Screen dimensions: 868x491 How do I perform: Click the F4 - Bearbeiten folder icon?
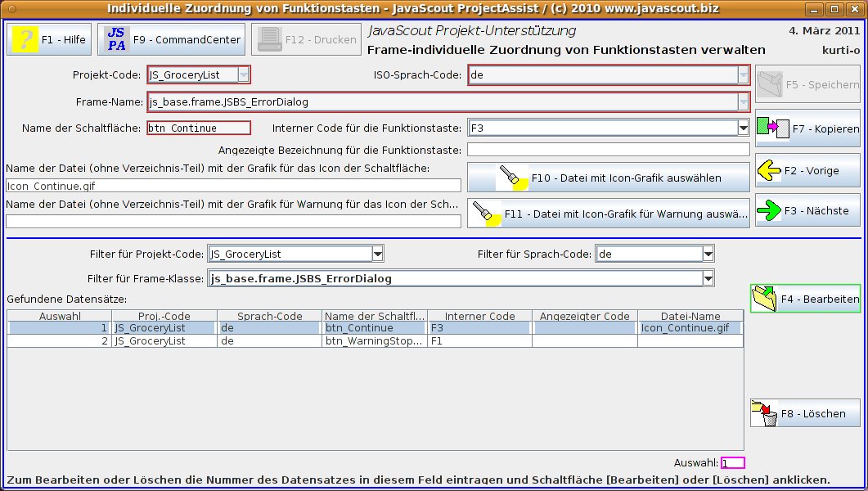[765, 300]
